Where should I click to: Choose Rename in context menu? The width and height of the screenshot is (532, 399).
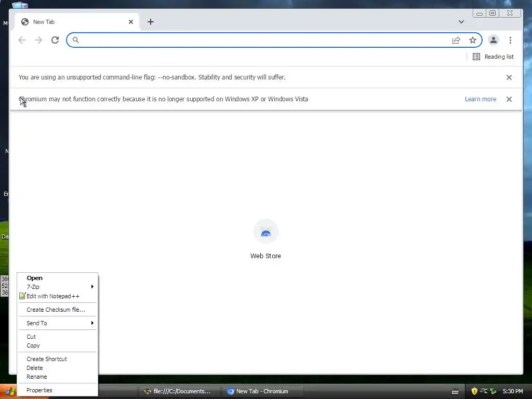[x=57, y=377]
